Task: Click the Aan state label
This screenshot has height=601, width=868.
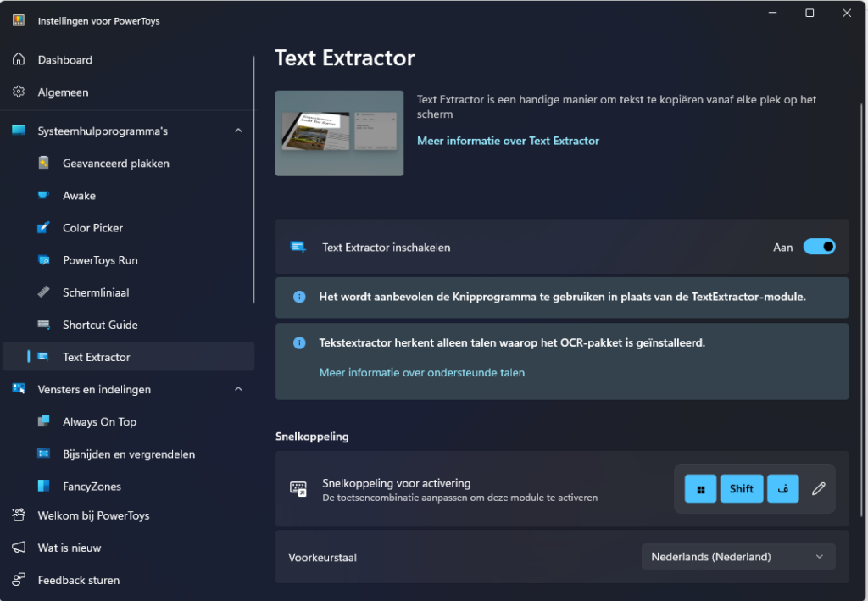Action: 782,248
